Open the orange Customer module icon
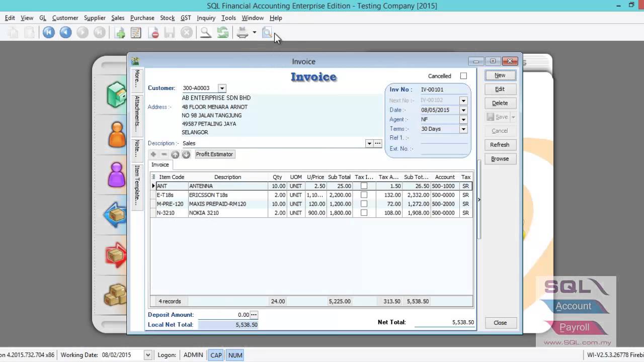This screenshot has height=362, width=644. 117,134
